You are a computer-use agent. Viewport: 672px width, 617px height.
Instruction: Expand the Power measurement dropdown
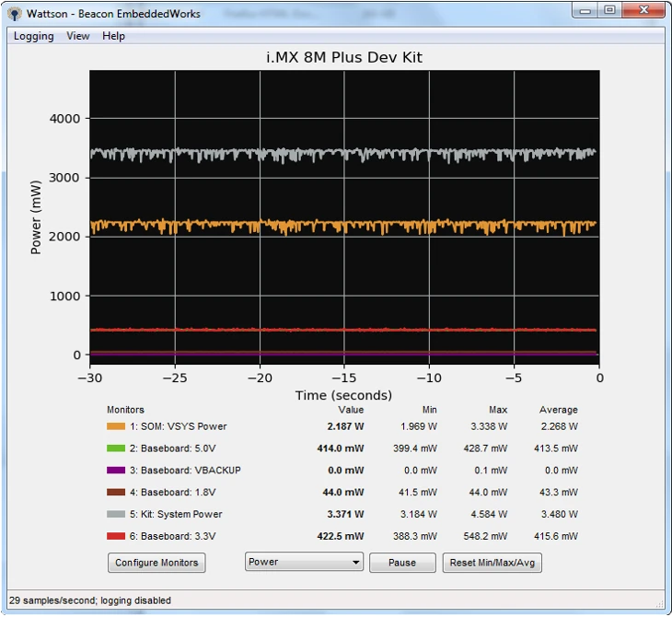[x=305, y=563]
